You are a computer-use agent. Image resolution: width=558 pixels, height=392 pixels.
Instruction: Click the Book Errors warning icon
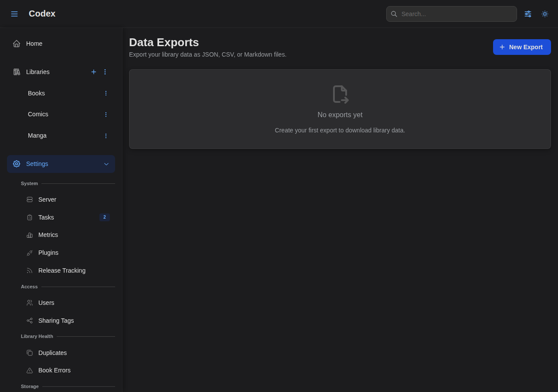30,371
